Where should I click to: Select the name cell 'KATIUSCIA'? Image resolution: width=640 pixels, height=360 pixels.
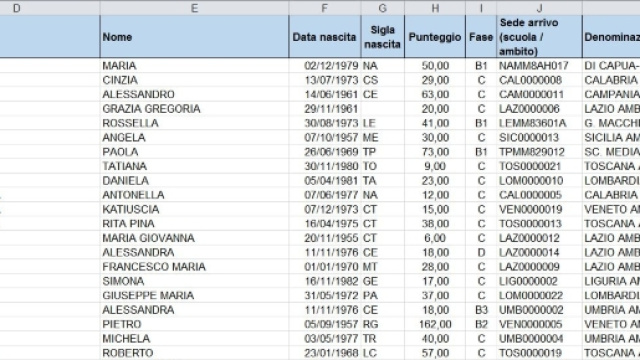tap(194, 209)
